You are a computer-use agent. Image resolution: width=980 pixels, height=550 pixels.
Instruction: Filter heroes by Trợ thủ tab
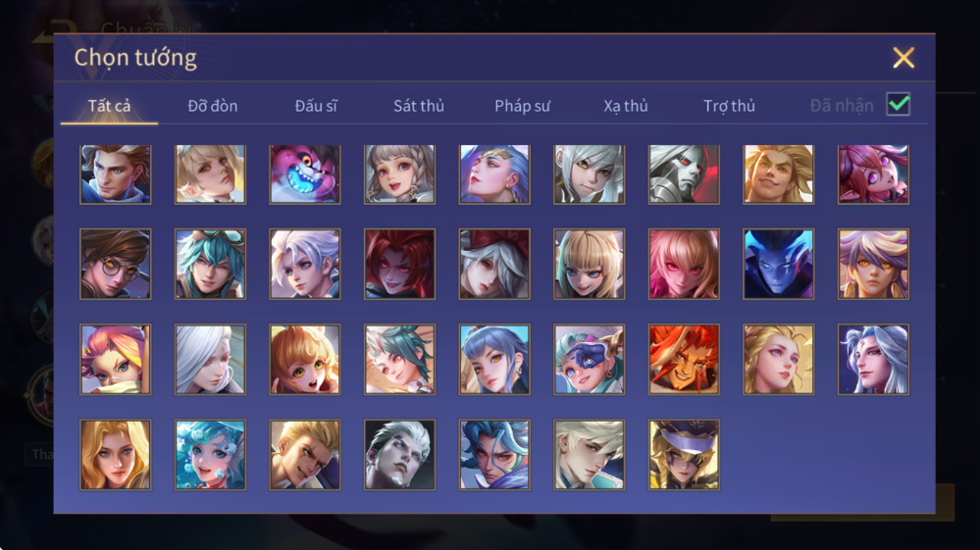pos(730,106)
